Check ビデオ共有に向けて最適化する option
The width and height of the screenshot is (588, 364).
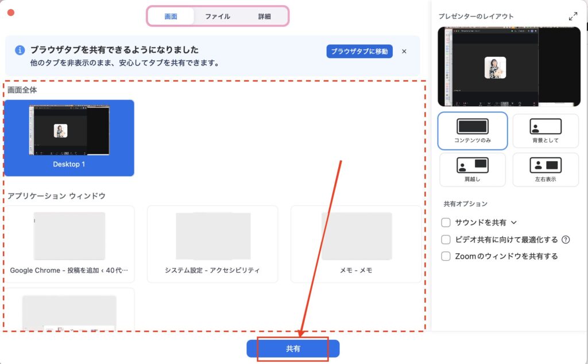446,239
